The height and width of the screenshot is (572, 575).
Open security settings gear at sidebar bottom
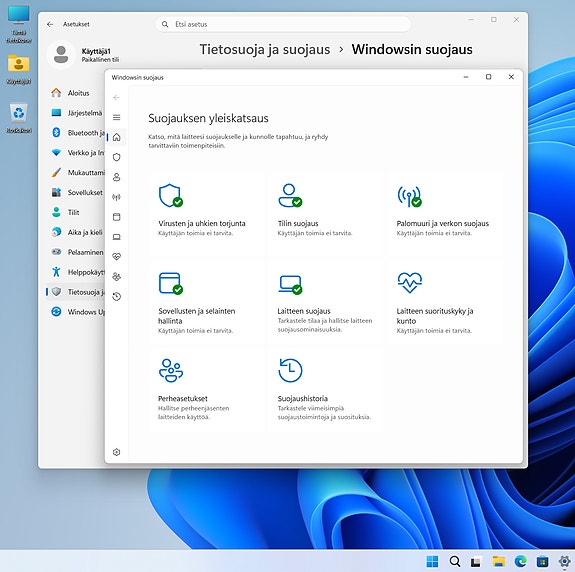click(117, 452)
